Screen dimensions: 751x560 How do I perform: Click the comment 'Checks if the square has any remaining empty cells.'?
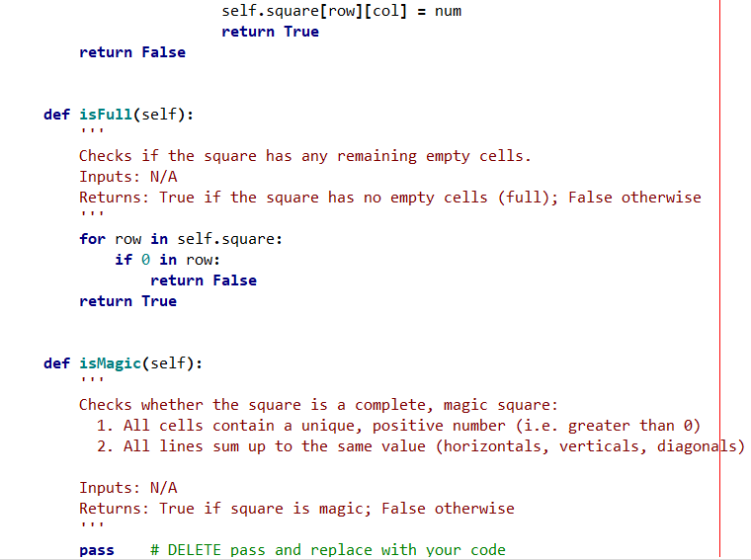click(305, 156)
